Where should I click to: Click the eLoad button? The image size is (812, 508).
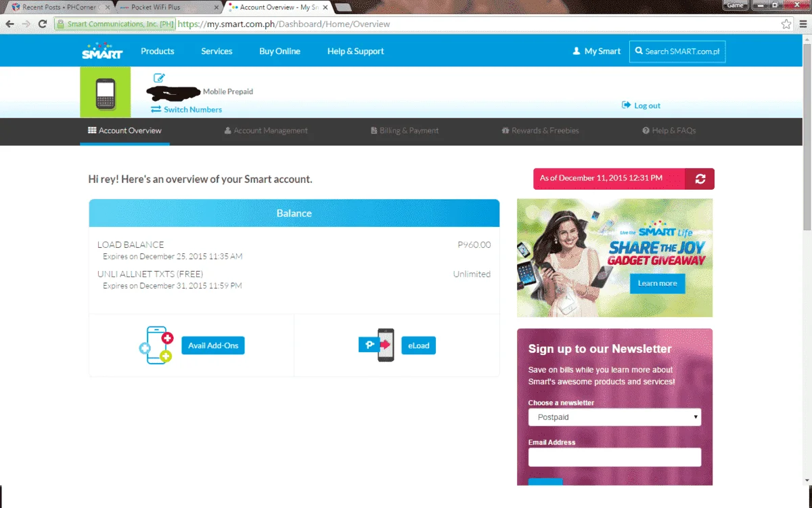click(x=419, y=345)
